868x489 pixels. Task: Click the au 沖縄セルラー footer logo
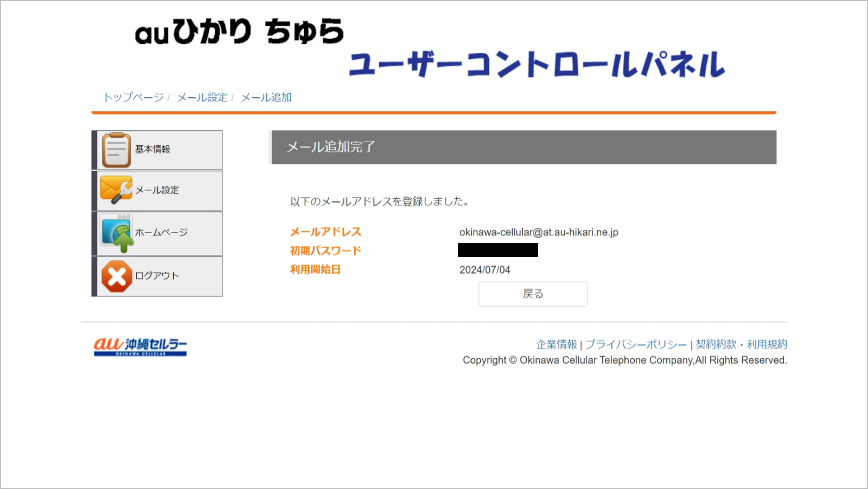coord(140,347)
